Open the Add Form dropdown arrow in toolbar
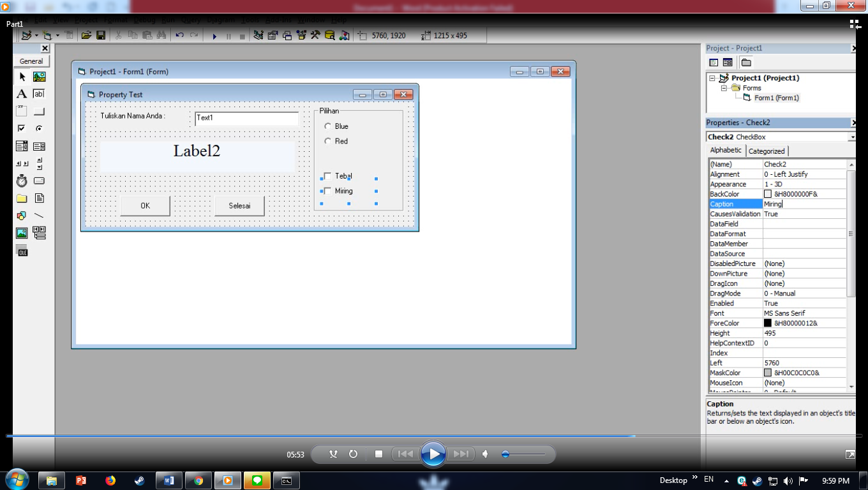 click(x=57, y=36)
